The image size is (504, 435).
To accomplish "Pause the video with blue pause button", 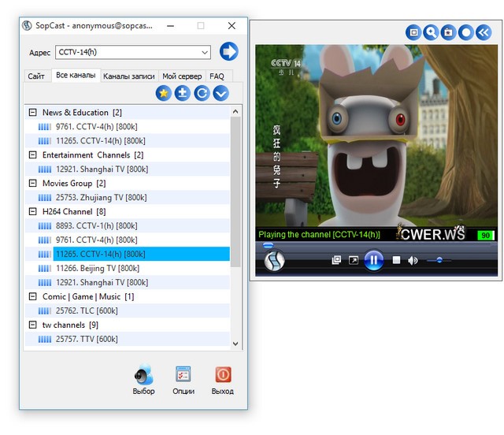I will coord(374,260).
